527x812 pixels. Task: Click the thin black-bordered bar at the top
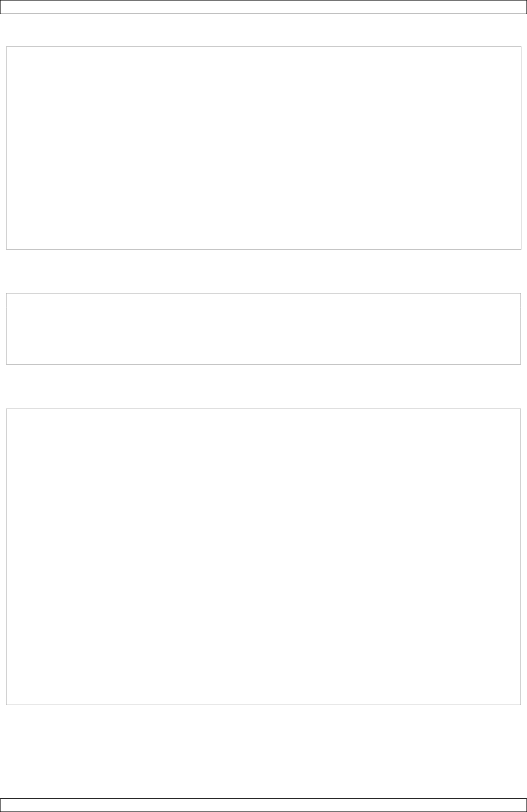point(263,7)
